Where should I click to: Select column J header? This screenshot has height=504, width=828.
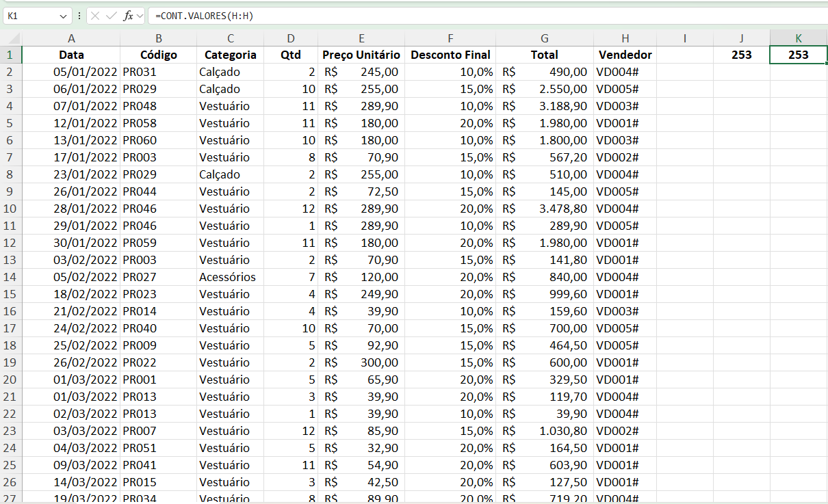coord(741,39)
